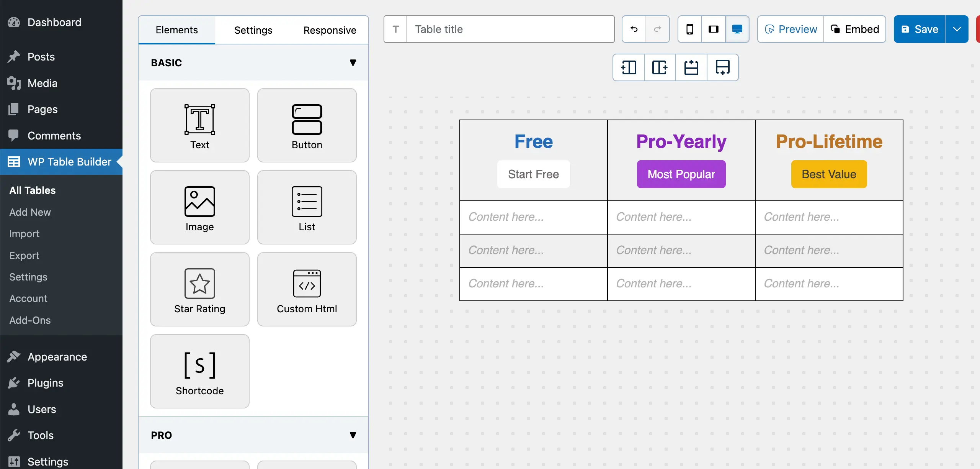
Task: Activate desktop device view
Action: (737, 29)
